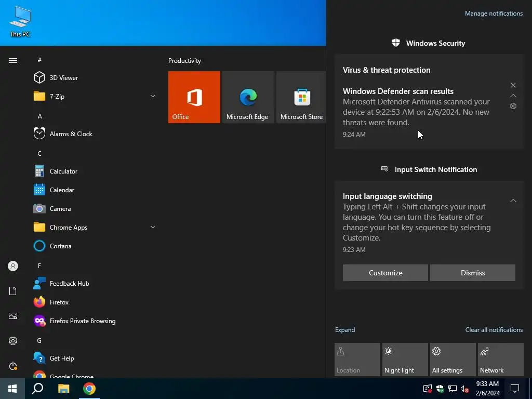Click the letter G section header
532x399 pixels.
(x=39, y=341)
